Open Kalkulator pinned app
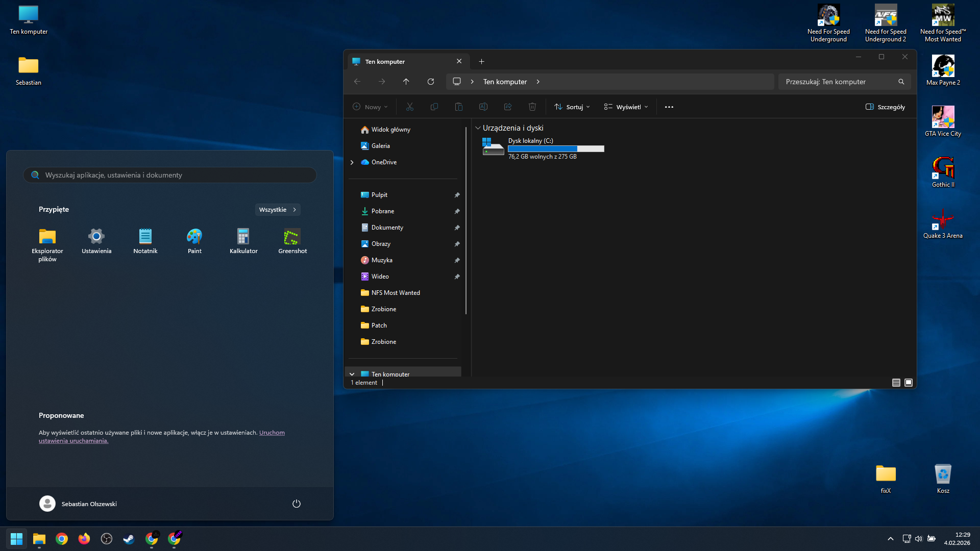 pos(243,241)
